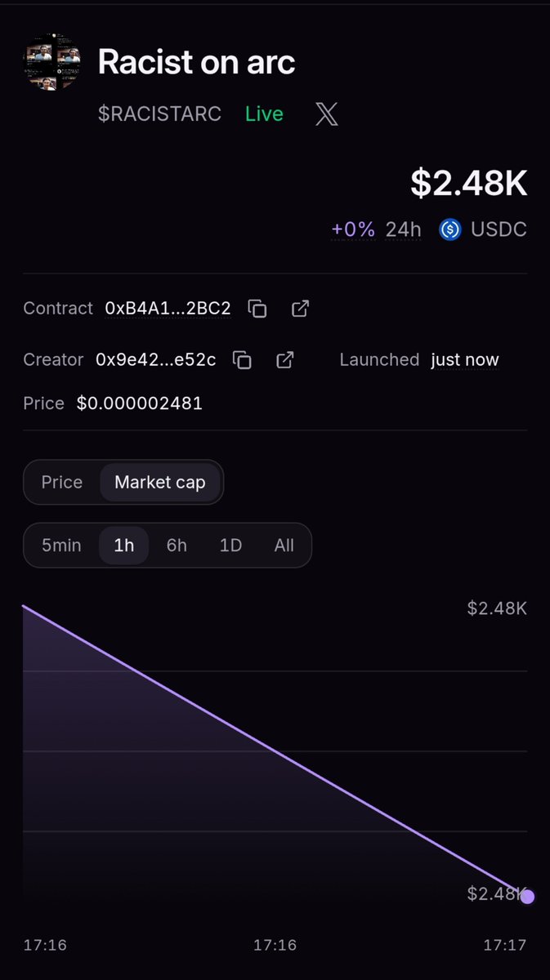
Task: Select the 6h timeframe
Action: pos(177,546)
